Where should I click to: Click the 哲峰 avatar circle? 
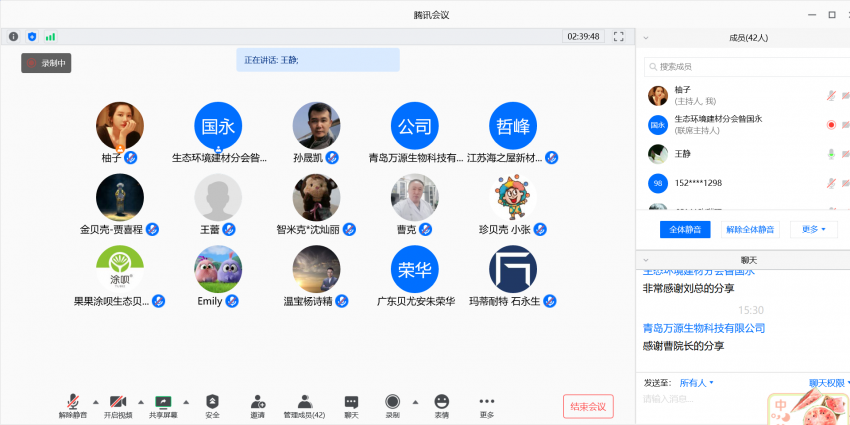[x=513, y=126]
